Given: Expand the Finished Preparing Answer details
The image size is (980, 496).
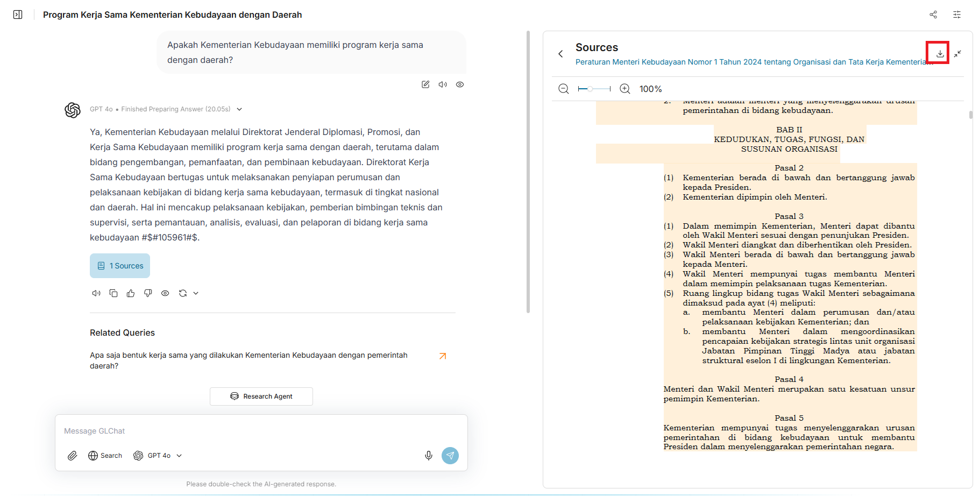Looking at the screenshot, I should (239, 109).
